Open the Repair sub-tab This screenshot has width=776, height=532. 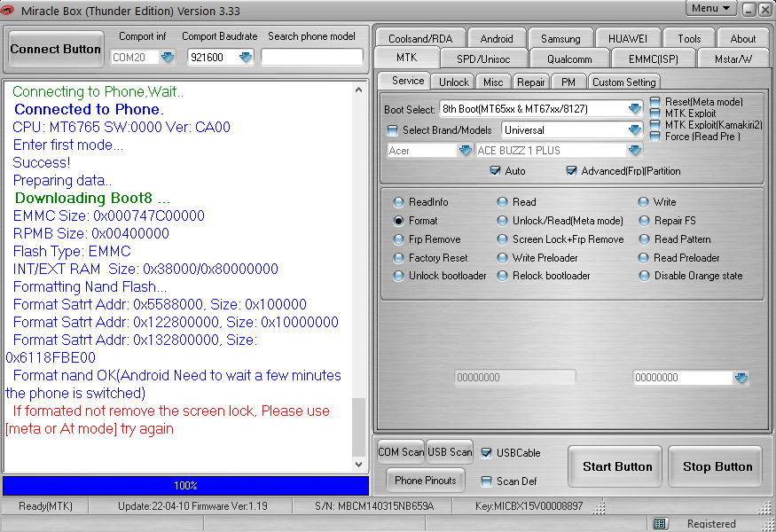coord(530,82)
